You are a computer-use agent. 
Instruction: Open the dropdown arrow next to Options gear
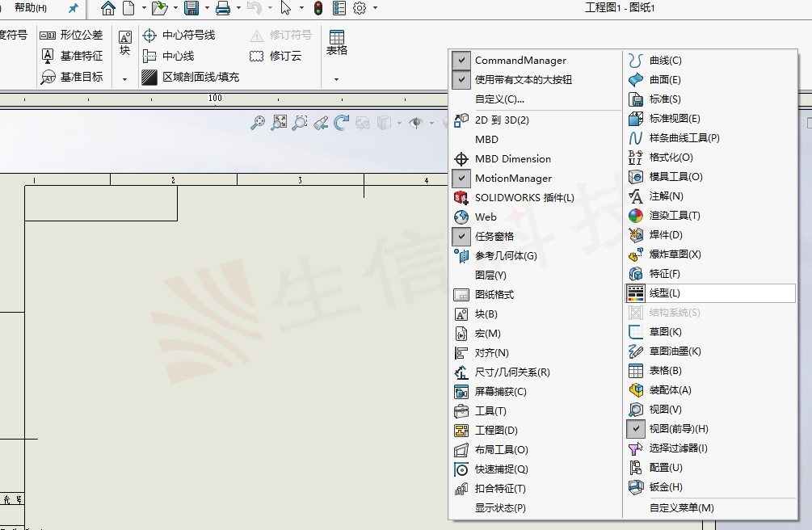(x=375, y=8)
